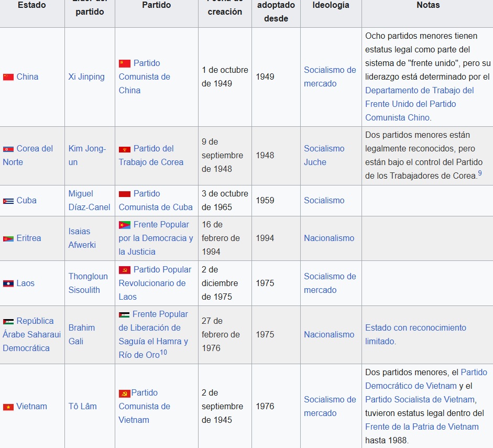Open footnote 9 reference
The image size is (493, 448).
coord(479,173)
